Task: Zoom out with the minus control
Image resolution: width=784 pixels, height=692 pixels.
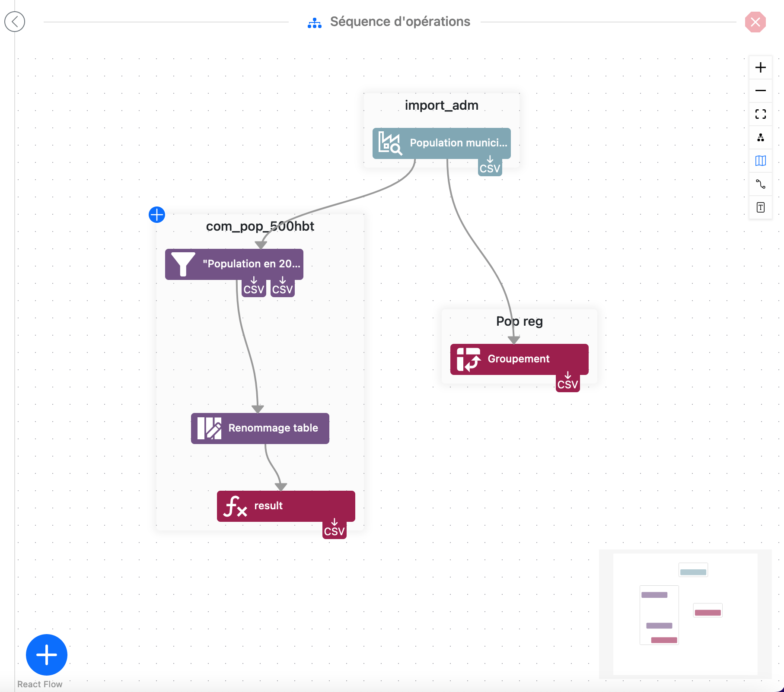Action: point(760,91)
